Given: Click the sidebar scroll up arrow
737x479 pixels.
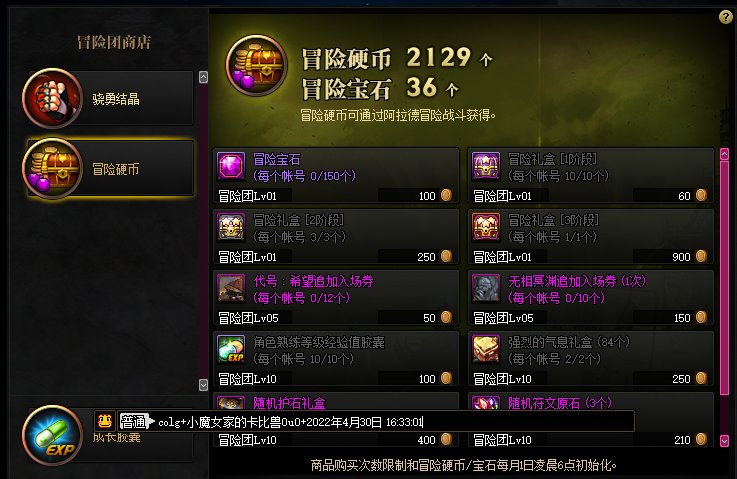Looking at the screenshot, I should (x=204, y=77).
